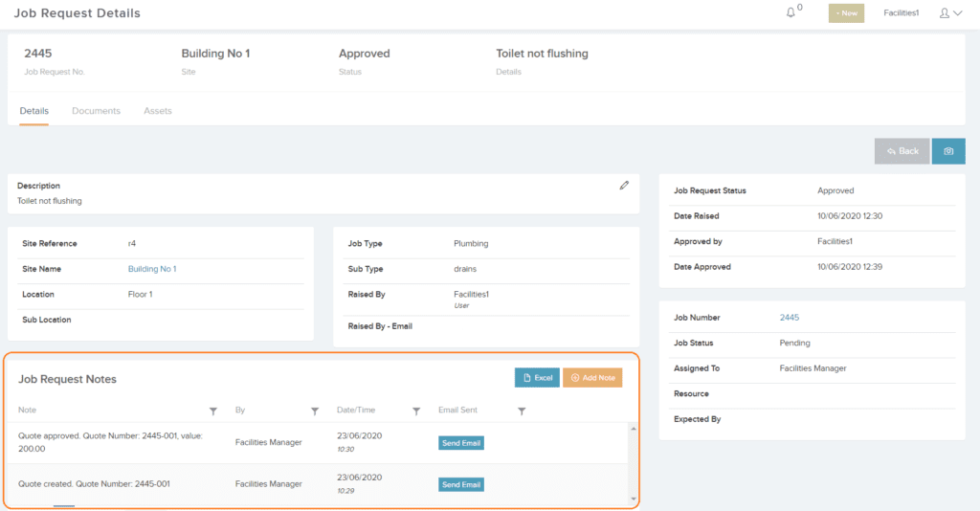Filter the By column
The image size is (980, 511).
315,411
